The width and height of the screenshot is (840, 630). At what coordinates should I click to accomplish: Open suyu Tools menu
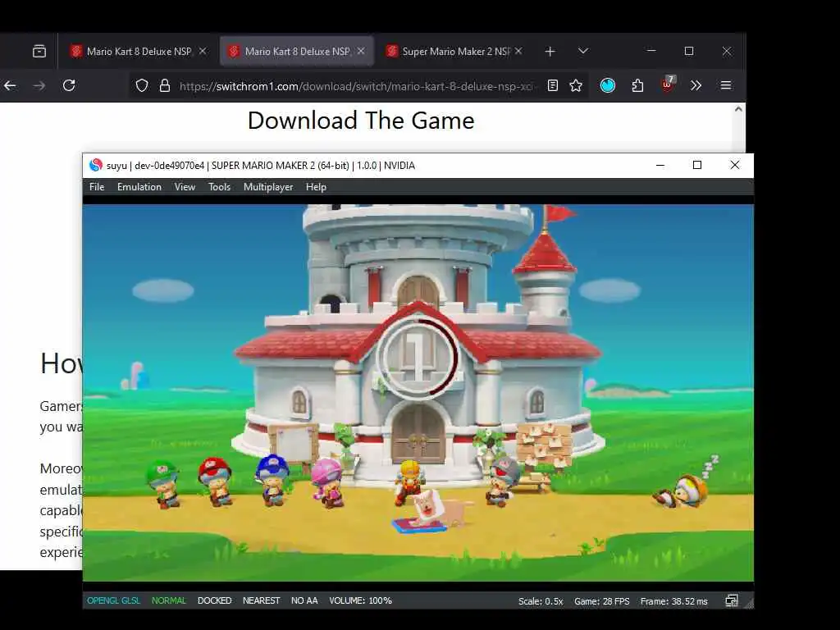(219, 187)
